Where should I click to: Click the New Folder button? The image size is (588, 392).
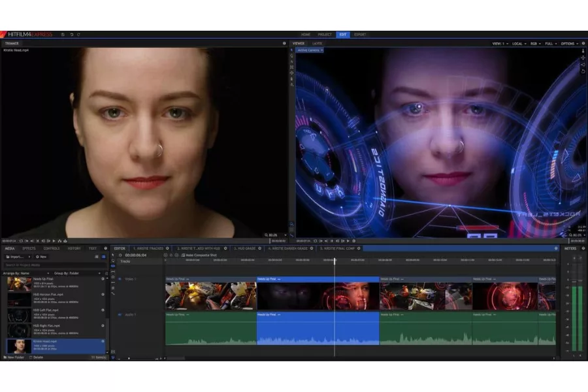[14, 357]
